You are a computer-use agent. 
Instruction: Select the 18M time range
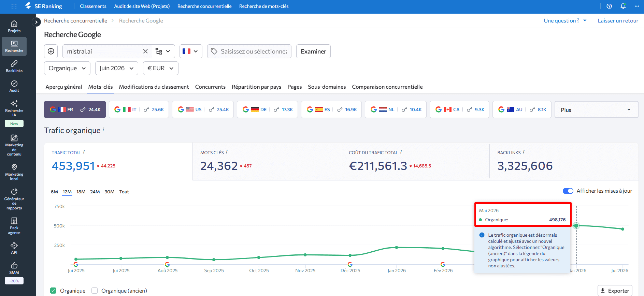pyautogui.click(x=81, y=192)
